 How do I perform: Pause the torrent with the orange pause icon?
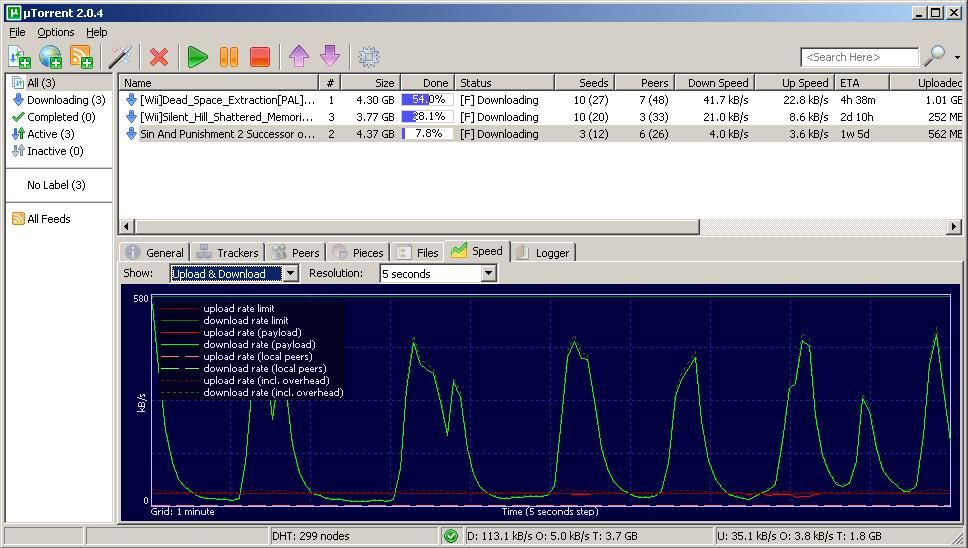click(x=229, y=57)
